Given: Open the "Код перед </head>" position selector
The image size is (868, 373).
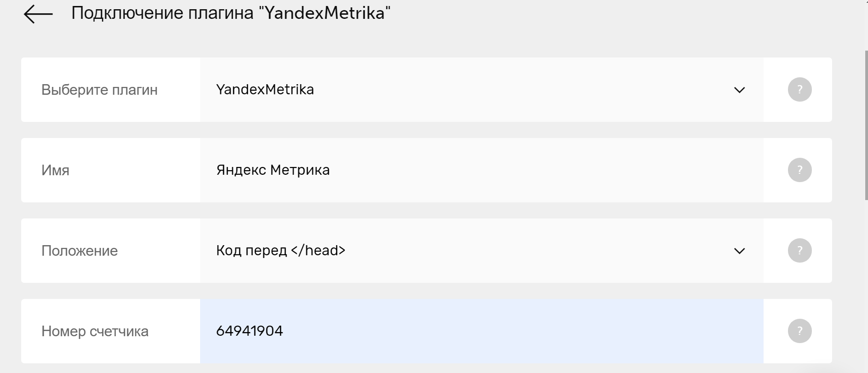Looking at the screenshot, I should (x=482, y=251).
